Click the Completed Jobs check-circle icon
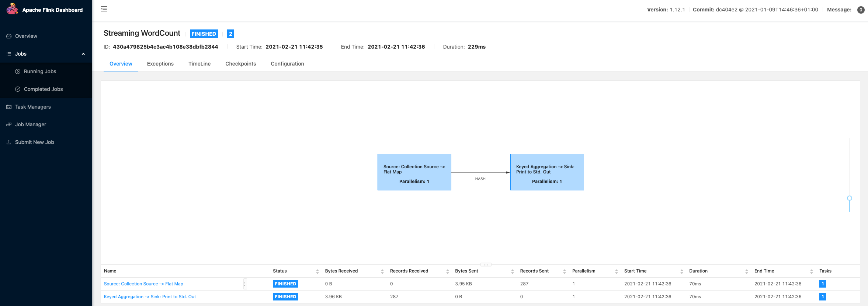 tap(18, 89)
